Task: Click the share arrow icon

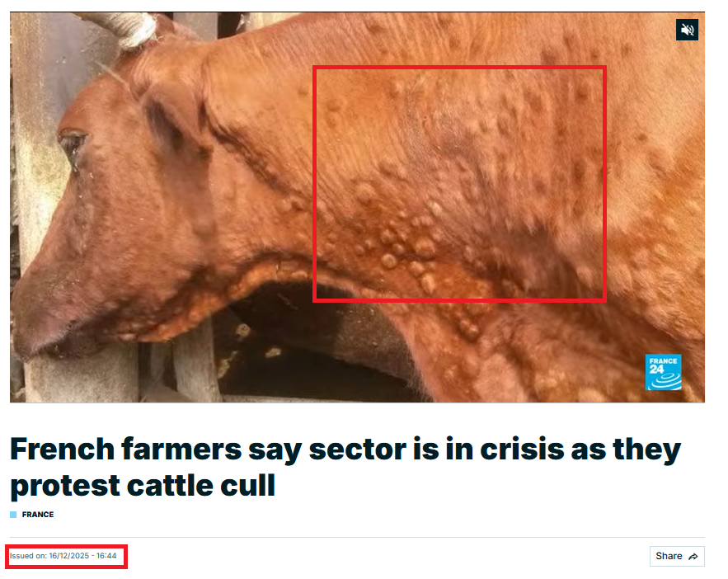Action: point(693,557)
